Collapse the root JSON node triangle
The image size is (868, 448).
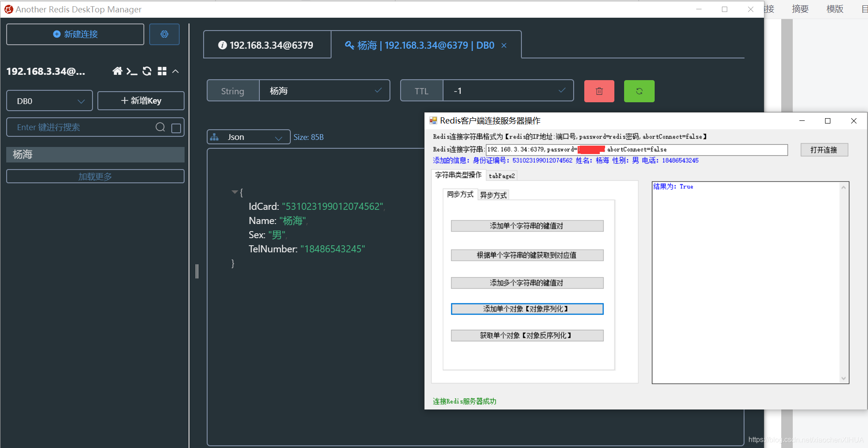coord(234,192)
